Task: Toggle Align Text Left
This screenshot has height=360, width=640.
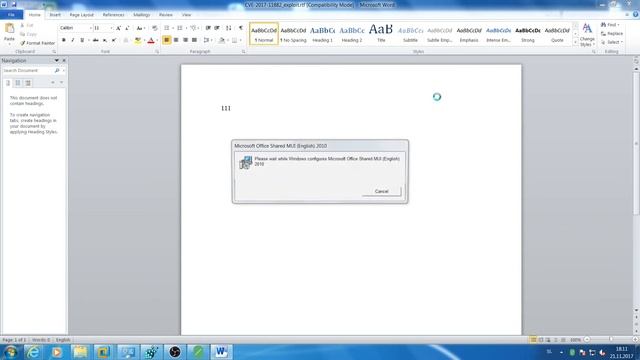Action: pos(167,40)
